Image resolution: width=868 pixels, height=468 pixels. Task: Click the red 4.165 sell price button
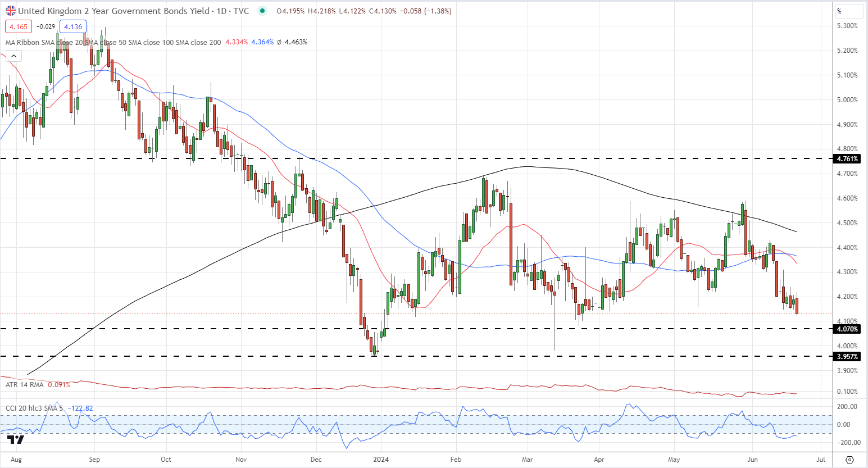coord(19,26)
